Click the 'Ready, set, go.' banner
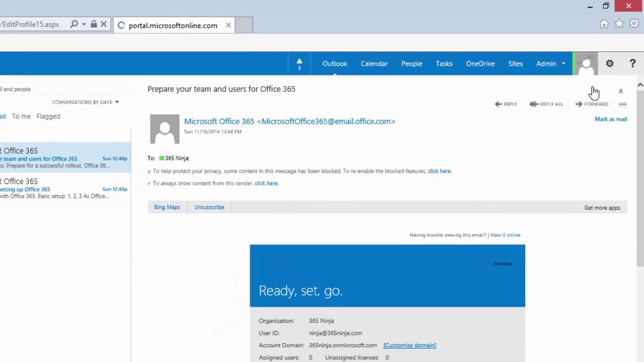Viewport: 644px width, 362px height. click(387, 276)
